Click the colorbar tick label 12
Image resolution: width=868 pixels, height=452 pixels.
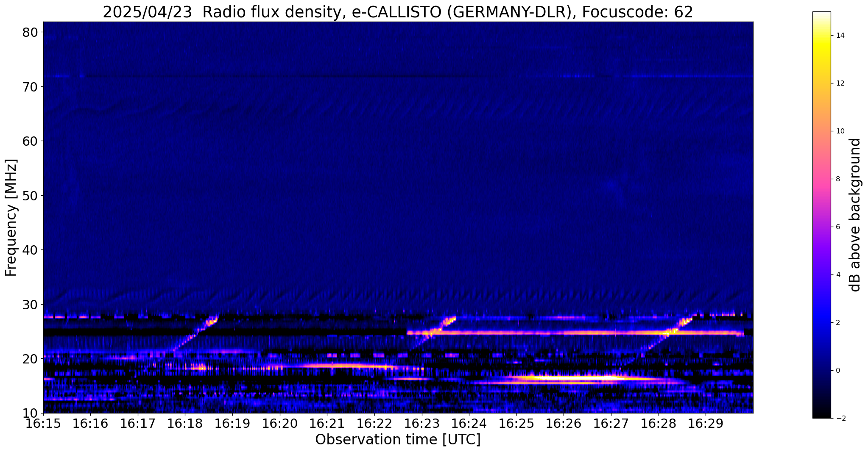pyautogui.click(x=840, y=83)
